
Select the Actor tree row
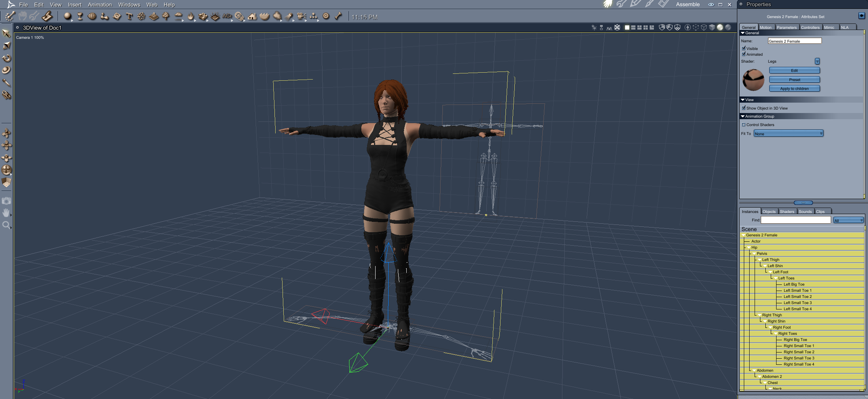[x=802, y=241]
